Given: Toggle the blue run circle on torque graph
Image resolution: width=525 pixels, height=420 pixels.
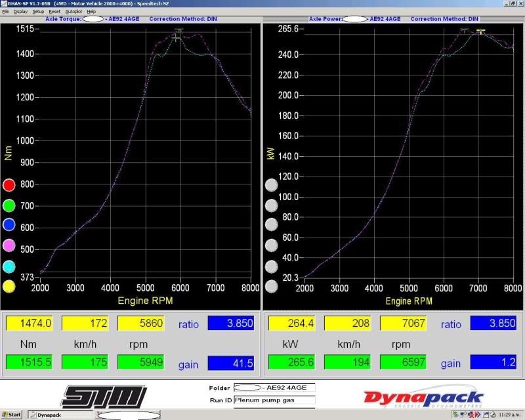Looking at the screenshot, I should [x=9, y=224].
